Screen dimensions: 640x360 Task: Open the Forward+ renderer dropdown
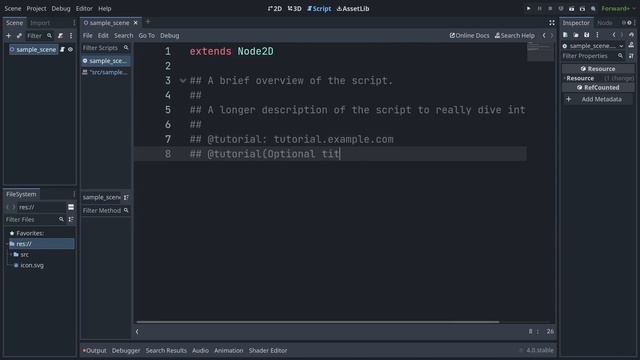618,9
